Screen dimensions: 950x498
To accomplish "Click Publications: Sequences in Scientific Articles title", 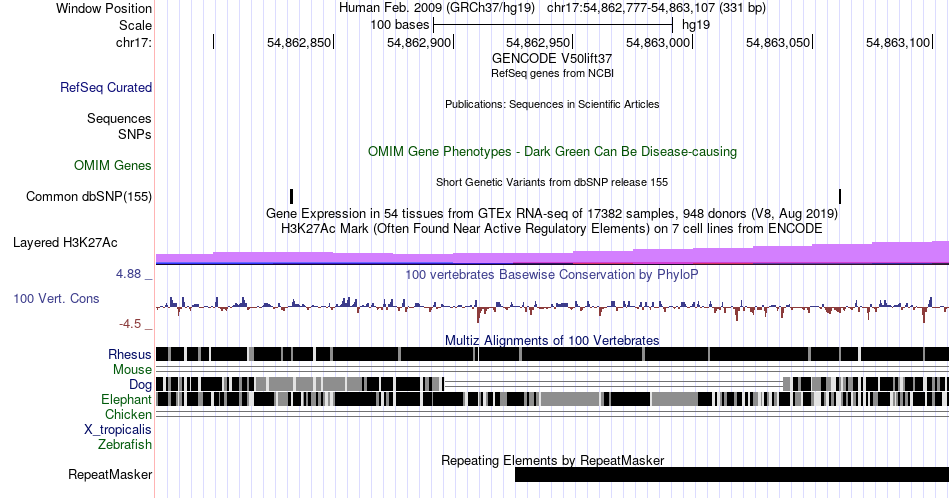I will coord(552,104).
